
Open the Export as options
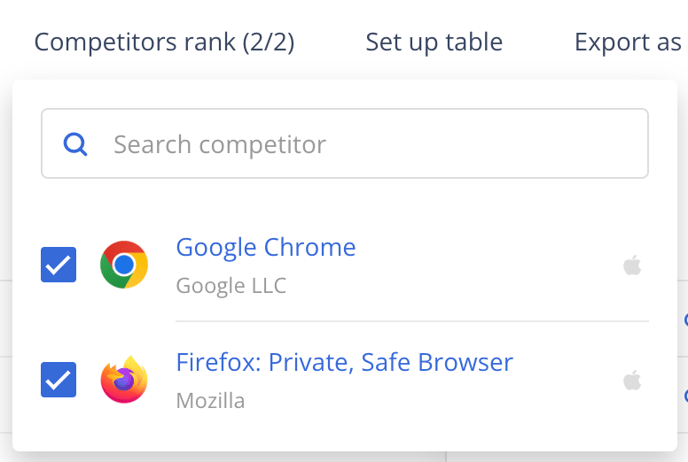point(628,42)
